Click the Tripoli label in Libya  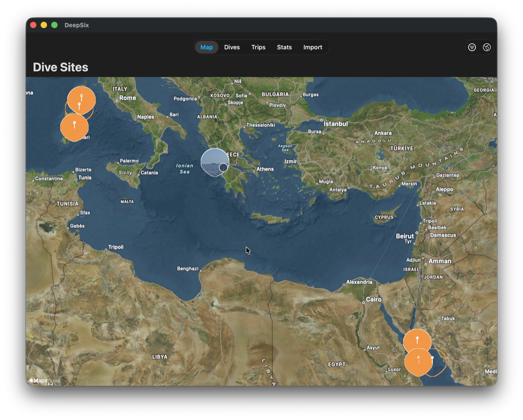coord(115,247)
